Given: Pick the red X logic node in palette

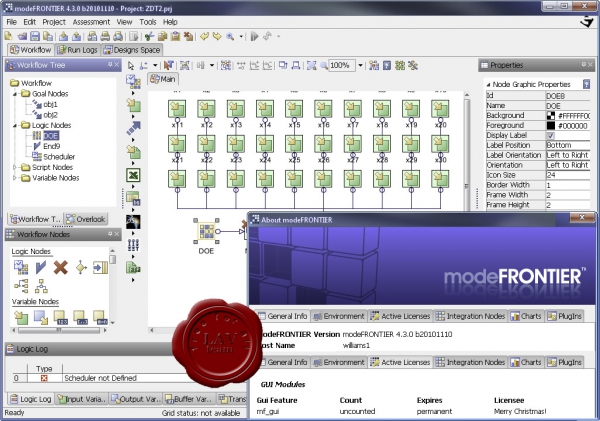Looking at the screenshot, I should click(60, 268).
